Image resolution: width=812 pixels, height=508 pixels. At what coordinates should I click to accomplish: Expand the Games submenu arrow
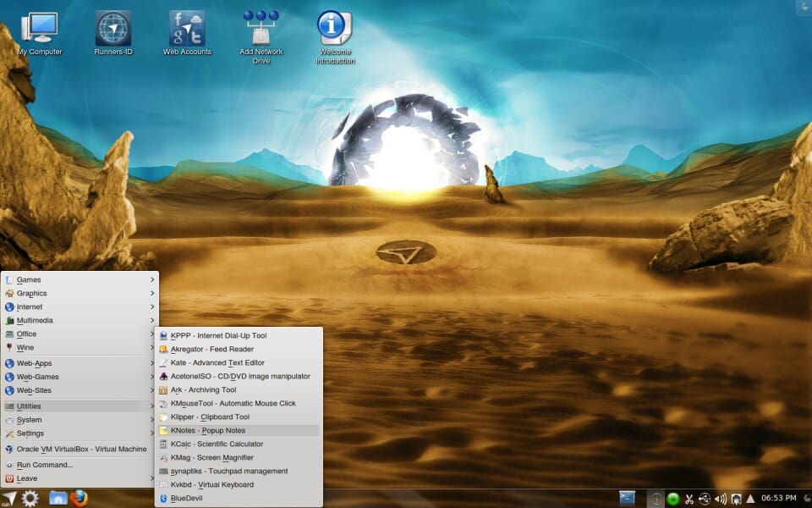tap(152, 279)
